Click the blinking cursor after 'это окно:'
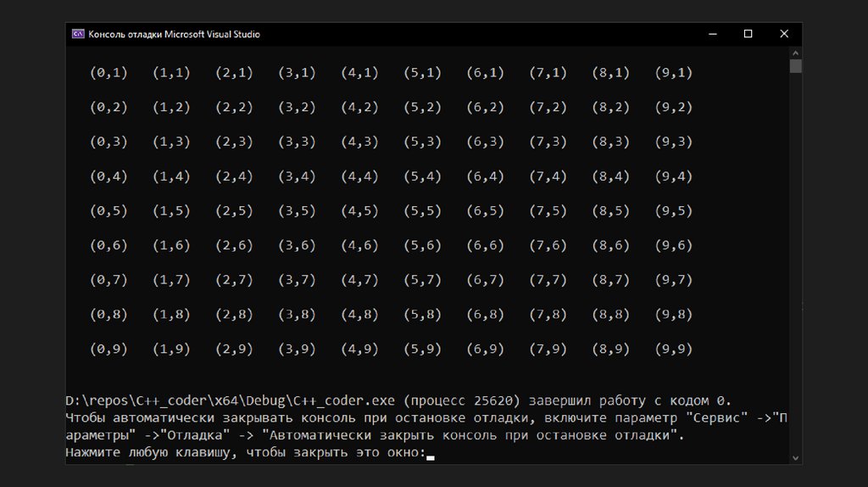 [x=431, y=456]
